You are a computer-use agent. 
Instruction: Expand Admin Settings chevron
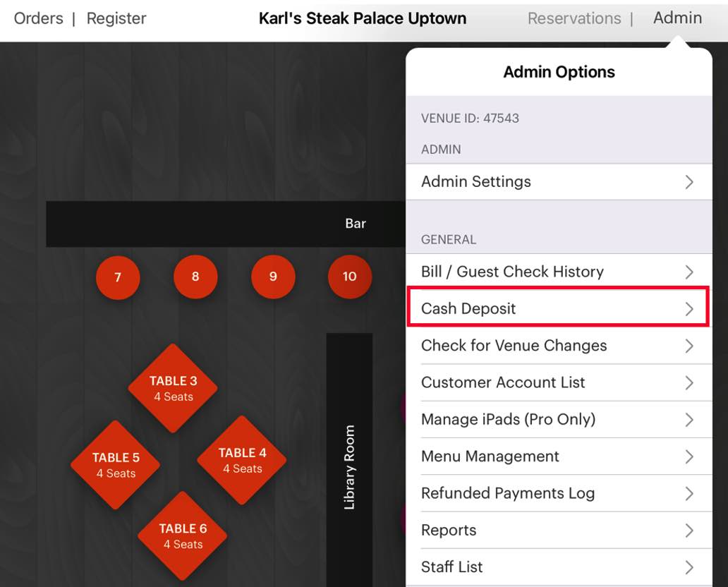pos(689,182)
